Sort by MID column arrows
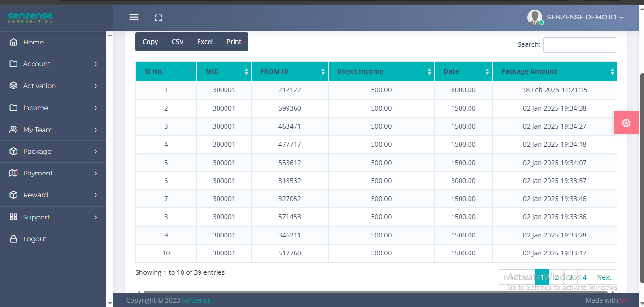Image resolution: width=644 pixels, height=307 pixels. [246, 71]
